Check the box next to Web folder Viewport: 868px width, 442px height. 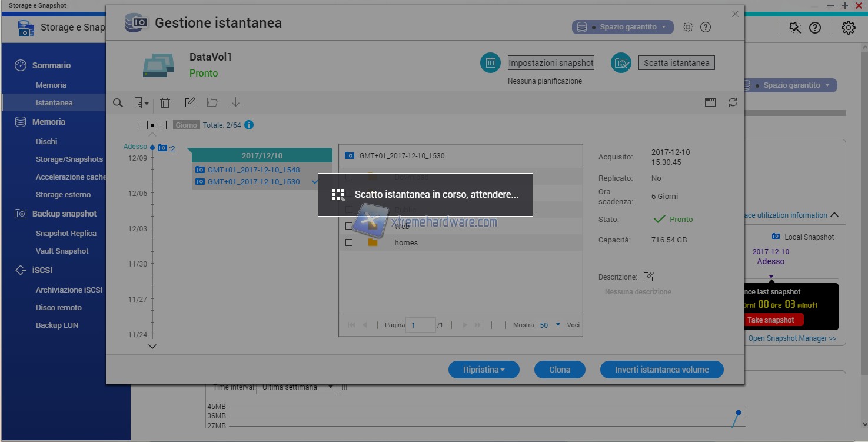tap(349, 226)
